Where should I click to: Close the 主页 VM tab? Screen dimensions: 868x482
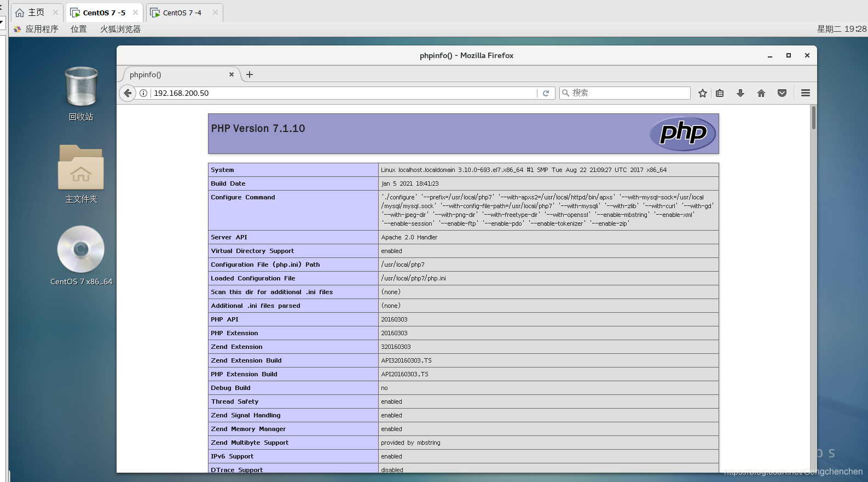pos(55,13)
